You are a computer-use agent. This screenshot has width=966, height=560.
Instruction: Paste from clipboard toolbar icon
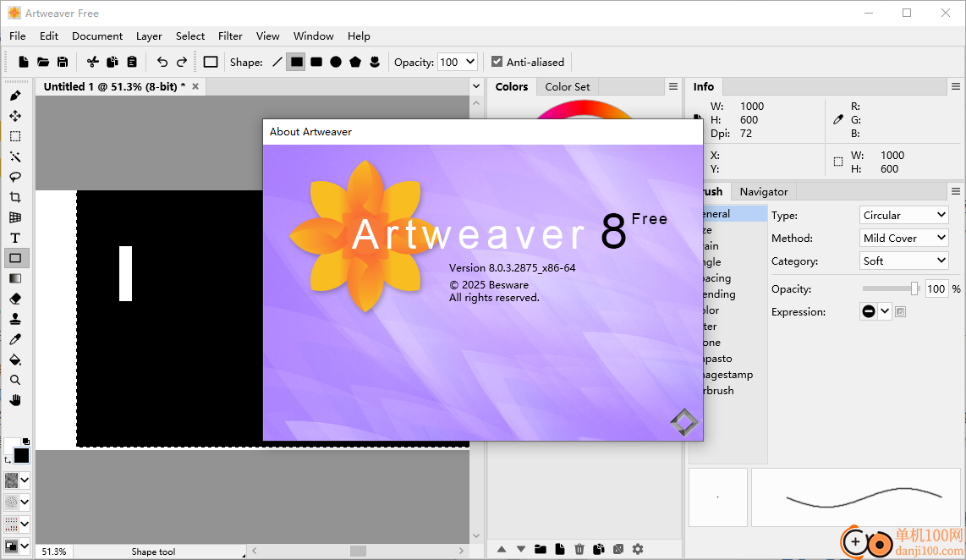point(132,62)
